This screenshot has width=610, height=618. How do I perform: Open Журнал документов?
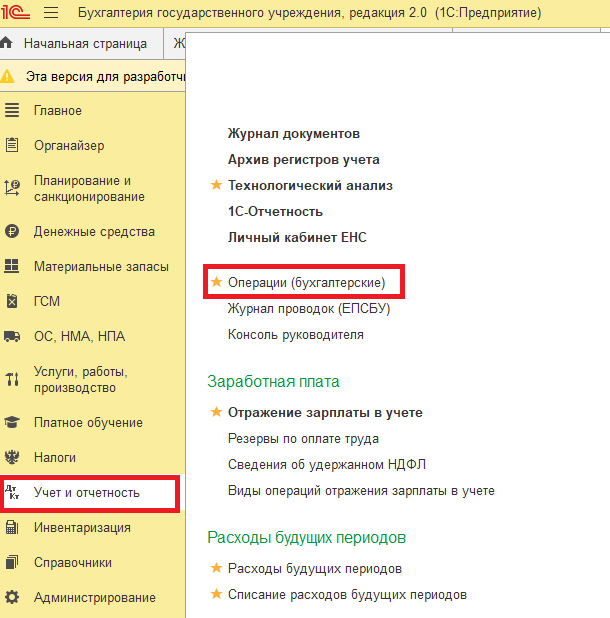(294, 134)
